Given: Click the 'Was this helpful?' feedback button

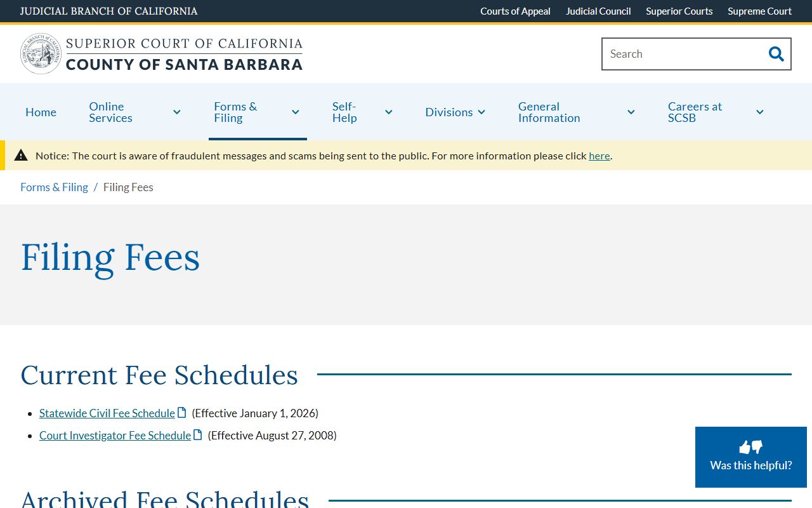Looking at the screenshot, I should coord(751,457).
